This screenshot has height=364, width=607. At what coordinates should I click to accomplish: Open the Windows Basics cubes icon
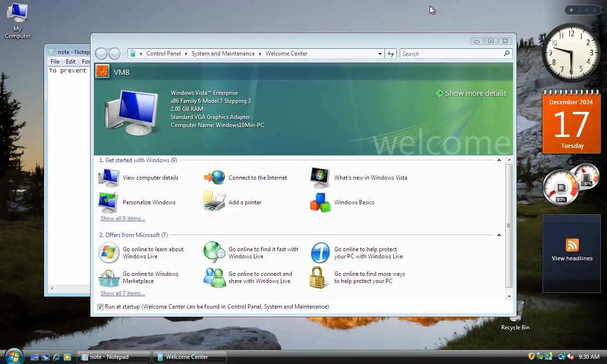point(320,202)
